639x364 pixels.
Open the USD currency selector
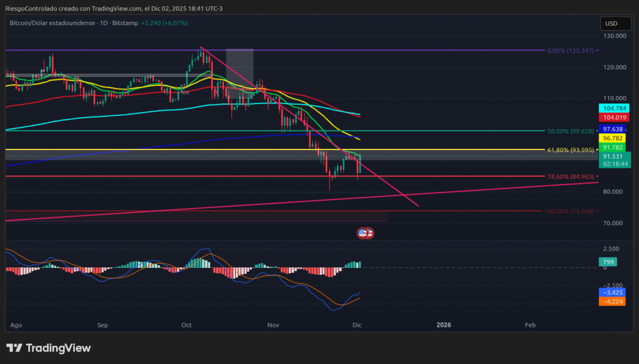(x=611, y=24)
